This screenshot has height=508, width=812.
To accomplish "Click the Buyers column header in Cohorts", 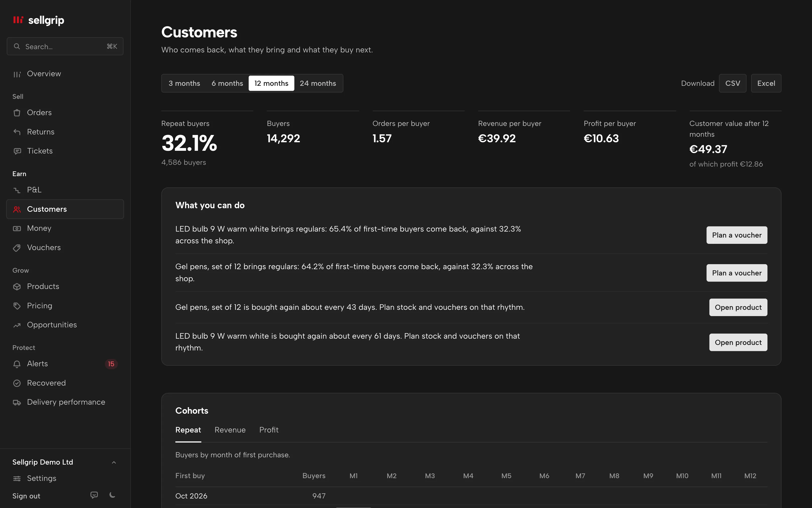I will (314, 476).
